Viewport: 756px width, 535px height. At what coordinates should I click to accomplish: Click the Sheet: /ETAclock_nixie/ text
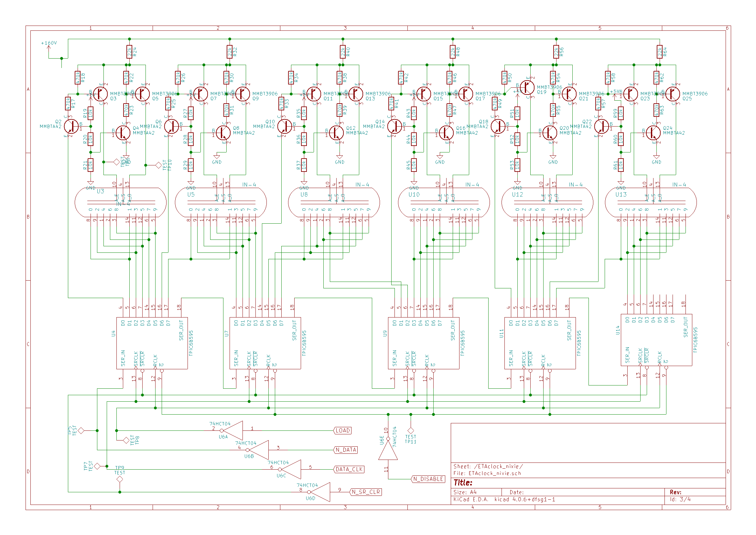[x=488, y=466]
